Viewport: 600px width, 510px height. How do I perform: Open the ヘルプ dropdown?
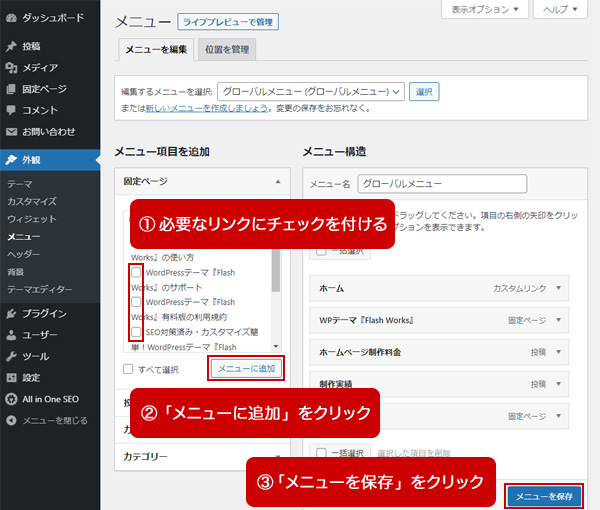point(560,9)
